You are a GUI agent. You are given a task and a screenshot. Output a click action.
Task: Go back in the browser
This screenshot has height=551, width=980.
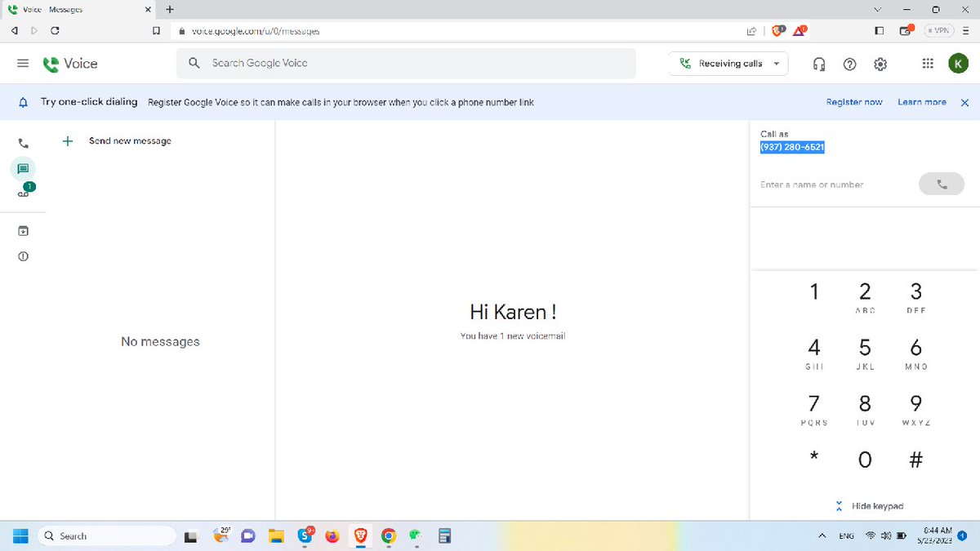(14, 30)
